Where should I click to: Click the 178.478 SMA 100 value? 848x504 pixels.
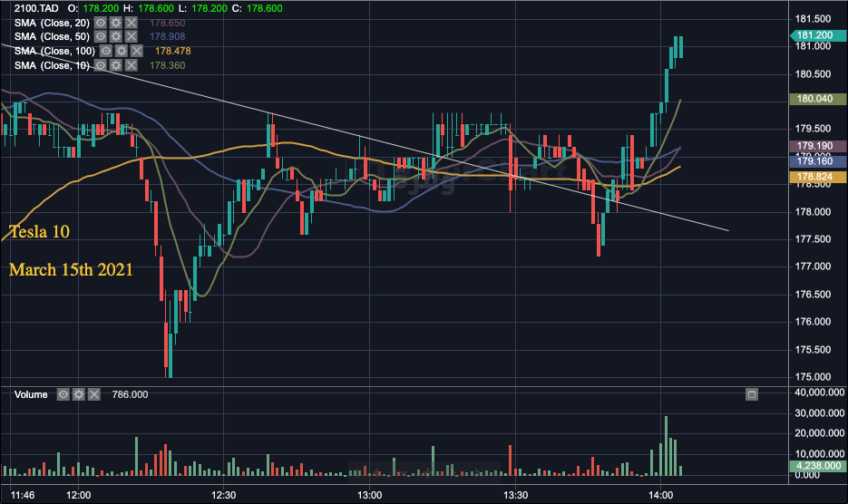(x=172, y=51)
